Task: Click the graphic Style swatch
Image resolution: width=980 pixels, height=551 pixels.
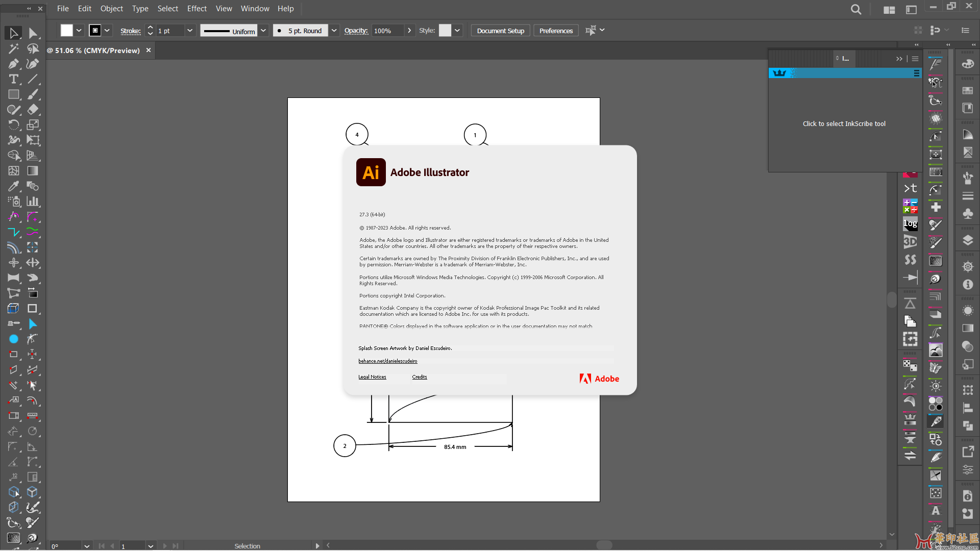Action: [x=445, y=31]
